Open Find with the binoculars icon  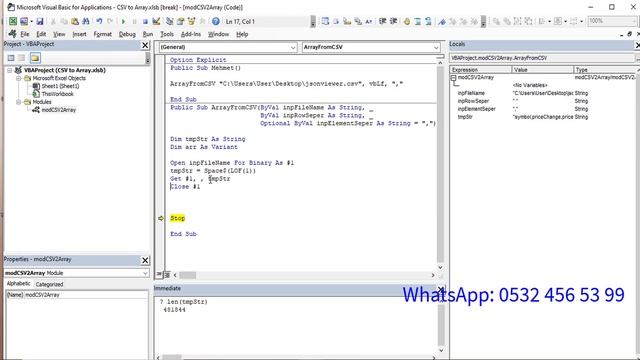pos(86,21)
